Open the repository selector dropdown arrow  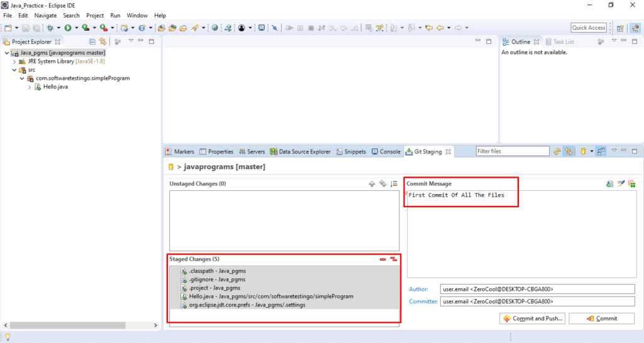point(592,151)
